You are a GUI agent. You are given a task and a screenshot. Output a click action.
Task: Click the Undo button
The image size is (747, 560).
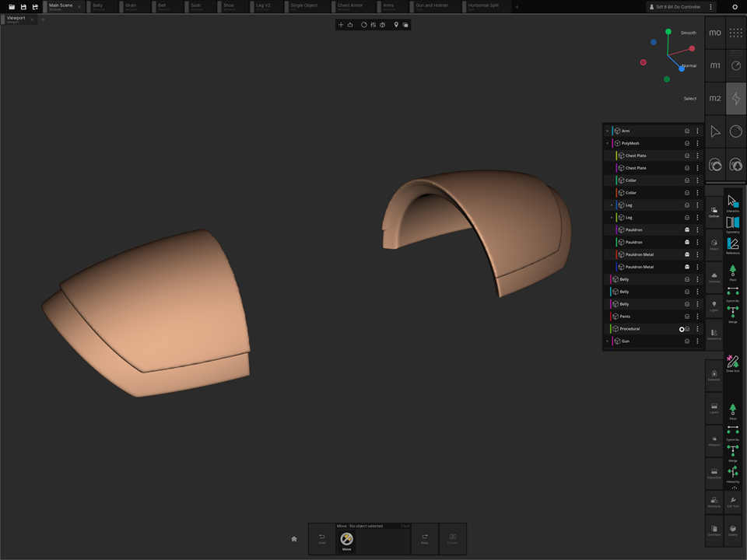click(322, 538)
